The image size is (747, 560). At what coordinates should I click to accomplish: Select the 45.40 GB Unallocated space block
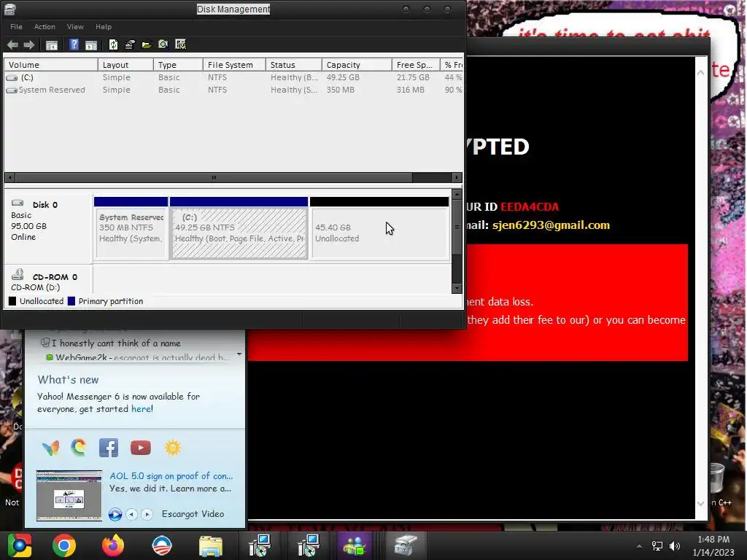pos(379,228)
